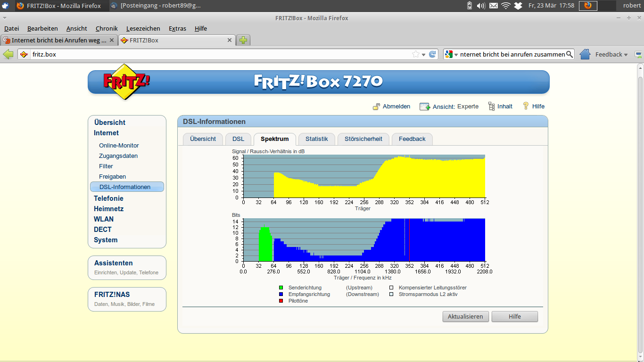The height and width of the screenshot is (362, 644).
Task: Open the Datei menu
Action: point(11,28)
